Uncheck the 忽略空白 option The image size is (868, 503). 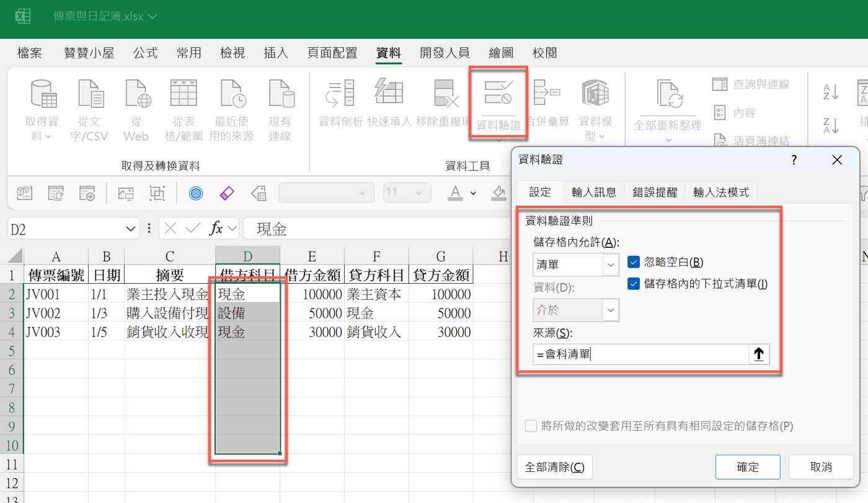634,261
